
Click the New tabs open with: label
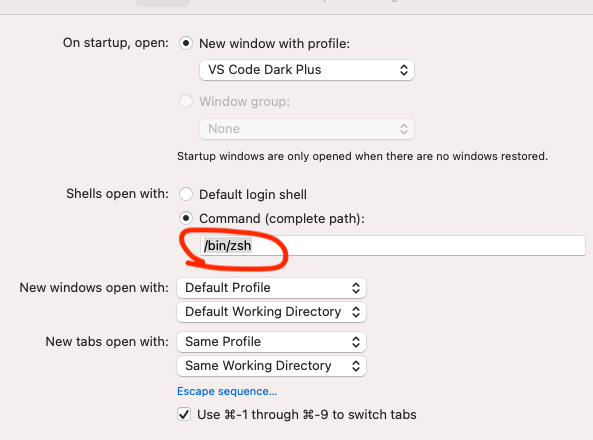point(107,342)
